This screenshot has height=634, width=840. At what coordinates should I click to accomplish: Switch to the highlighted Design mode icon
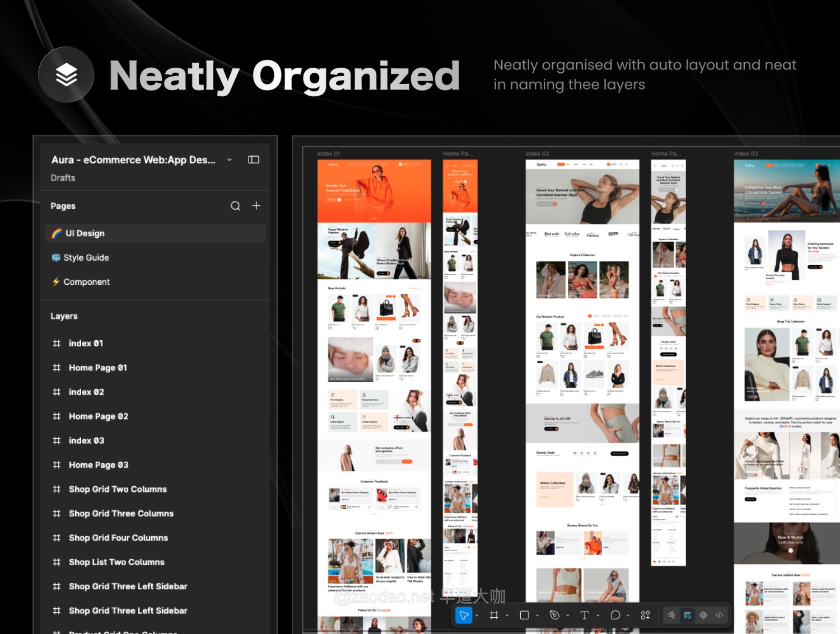pyautogui.click(x=687, y=616)
